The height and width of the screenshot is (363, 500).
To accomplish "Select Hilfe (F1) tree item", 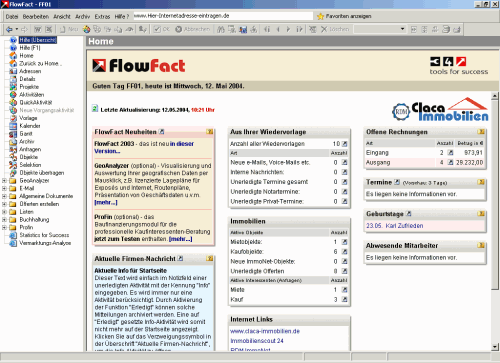I will coord(30,48).
